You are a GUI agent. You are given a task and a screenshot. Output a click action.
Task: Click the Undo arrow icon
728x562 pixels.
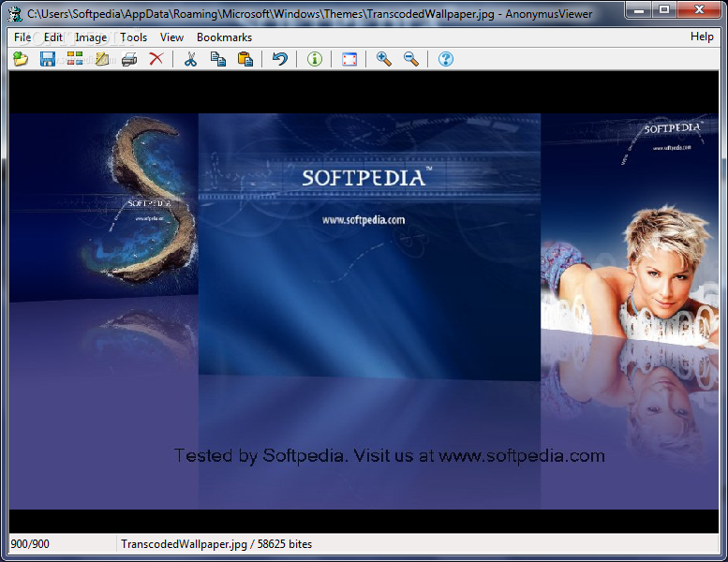(x=280, y=59)
